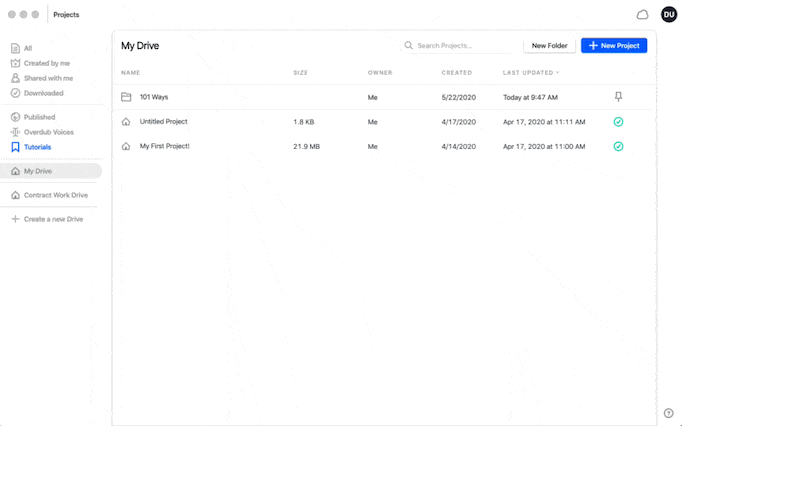Open Contract Work Drive
801x500 pixels.
56,195
